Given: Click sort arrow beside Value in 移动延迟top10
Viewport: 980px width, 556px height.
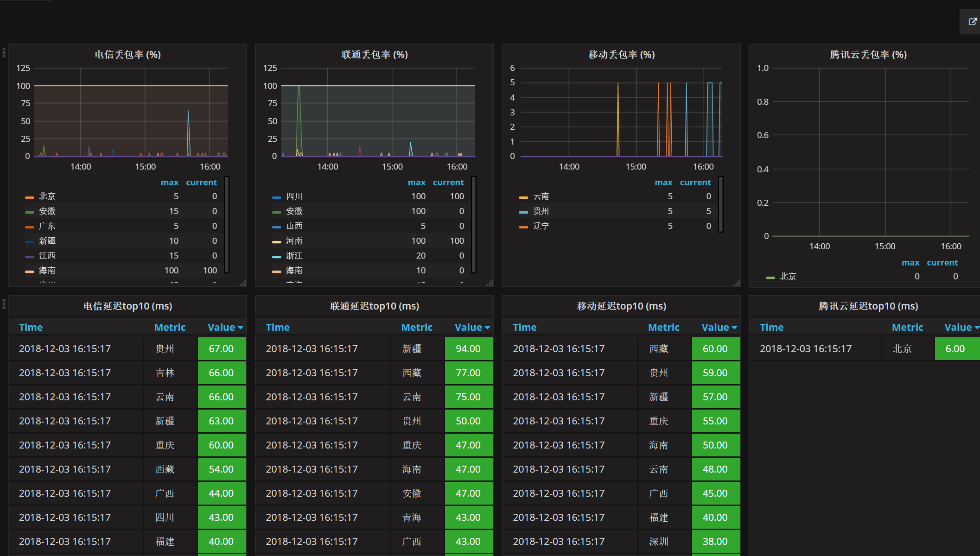Looking at the screenshot, I should 734,328.
